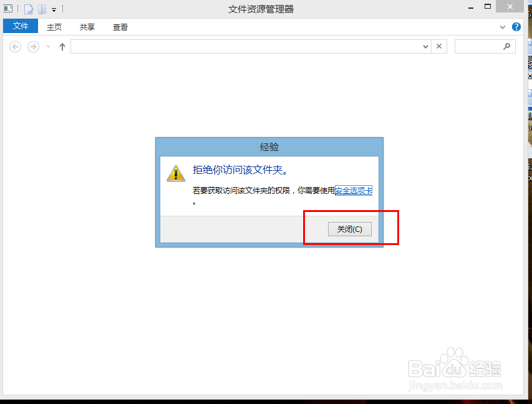Click the search magnifier icon in search box
This screenshot has height=404, width=532.
point(506,46)
